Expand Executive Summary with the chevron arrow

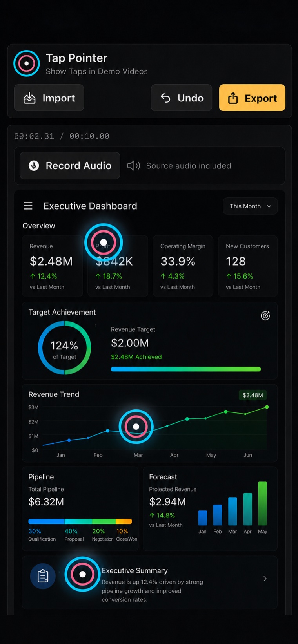pyautogui.click(x=265, y=579)
